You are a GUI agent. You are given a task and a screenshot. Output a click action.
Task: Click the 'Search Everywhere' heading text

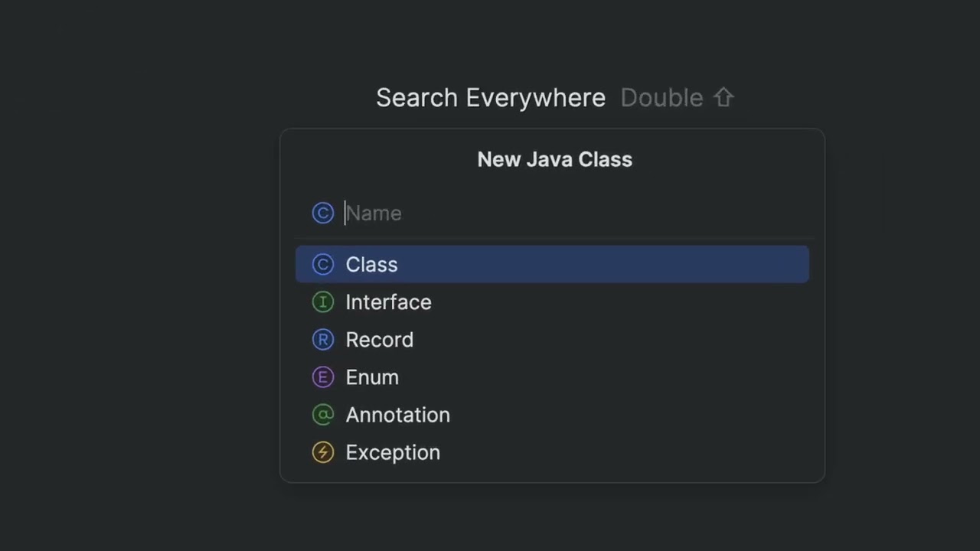tap(491, 98)
